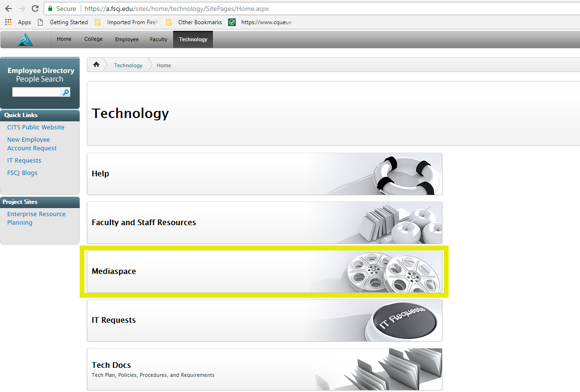Click the secure padlock icon

[x=50, y=9]
